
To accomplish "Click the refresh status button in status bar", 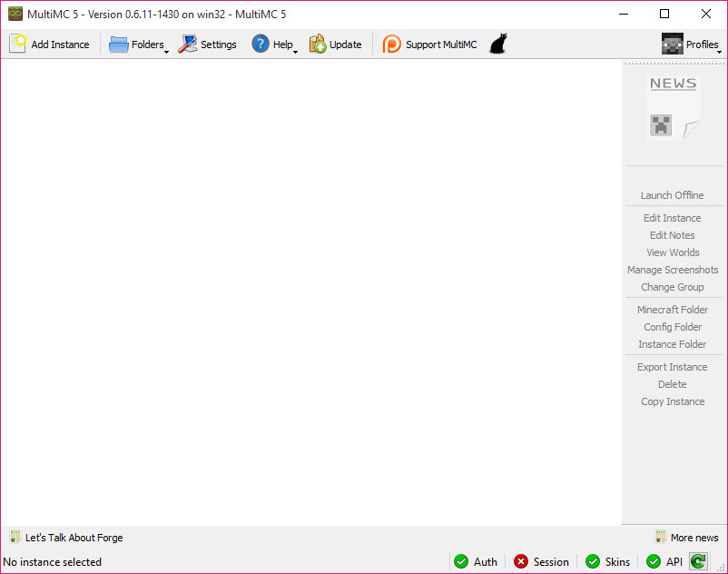I will pos(698,561).
